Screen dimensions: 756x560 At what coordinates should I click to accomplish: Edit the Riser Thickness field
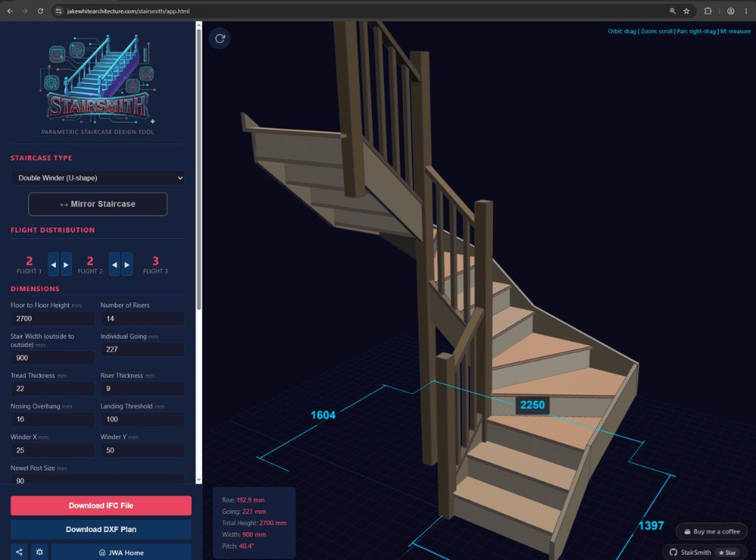[143, 388]
